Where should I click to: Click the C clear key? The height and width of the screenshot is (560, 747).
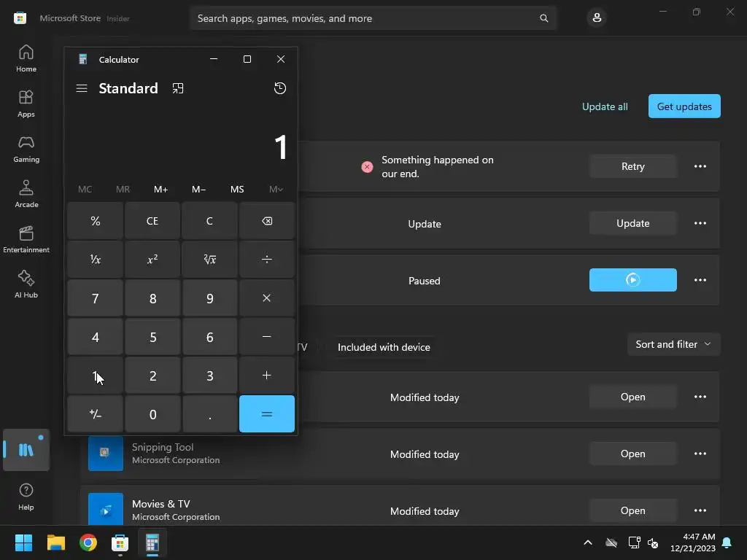click(209, 221)
